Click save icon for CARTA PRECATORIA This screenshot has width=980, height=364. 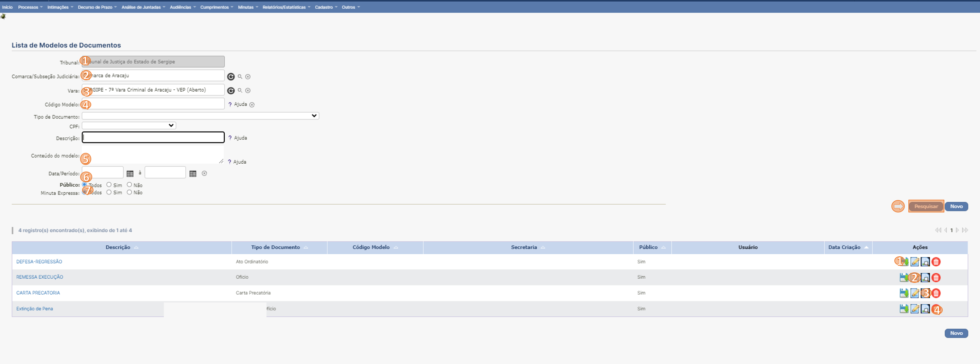pyautogui.click(x=904, y=293)
